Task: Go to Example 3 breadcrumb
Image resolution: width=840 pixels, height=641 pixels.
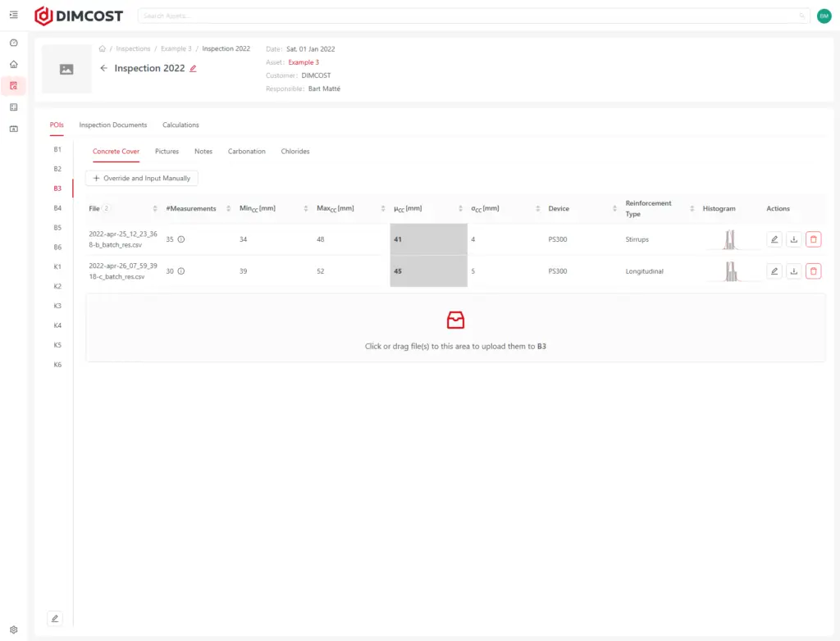Action: tap(176, 48)
